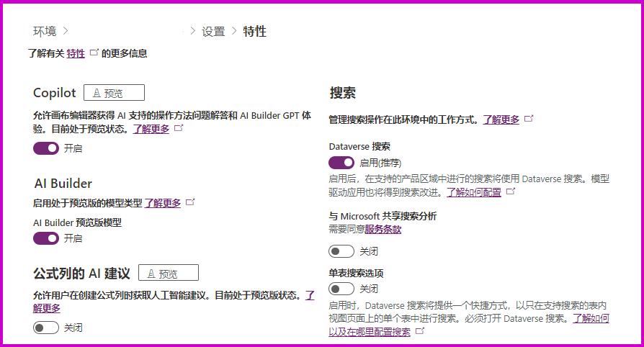Click the 特性 breadcrumb item
This screenshot has width=644, height=347.
pos(254,31)
